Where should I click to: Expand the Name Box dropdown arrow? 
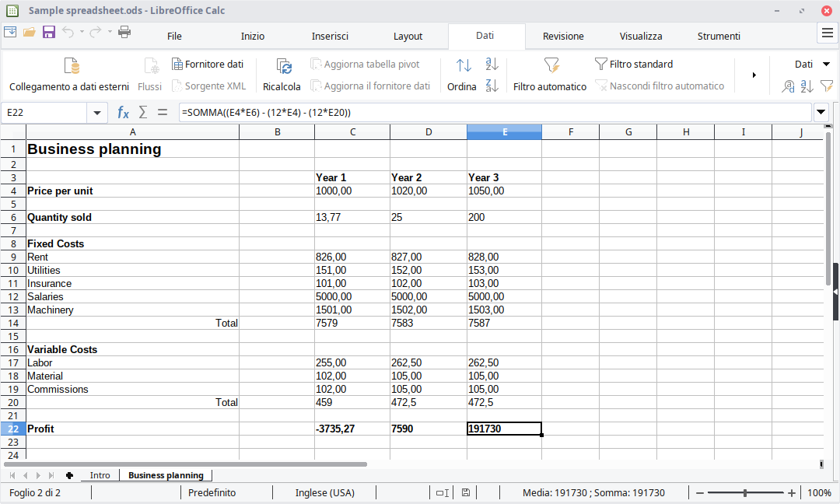[x=97, y=113]
